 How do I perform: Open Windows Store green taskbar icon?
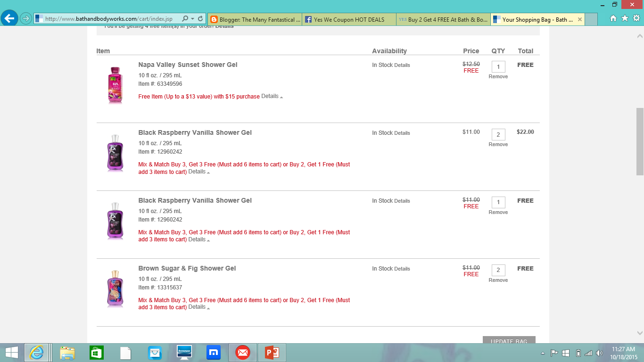coord(96,353)
